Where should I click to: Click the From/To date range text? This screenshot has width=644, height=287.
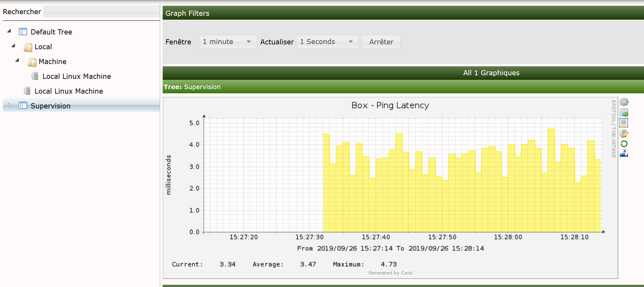coord(390,248)
